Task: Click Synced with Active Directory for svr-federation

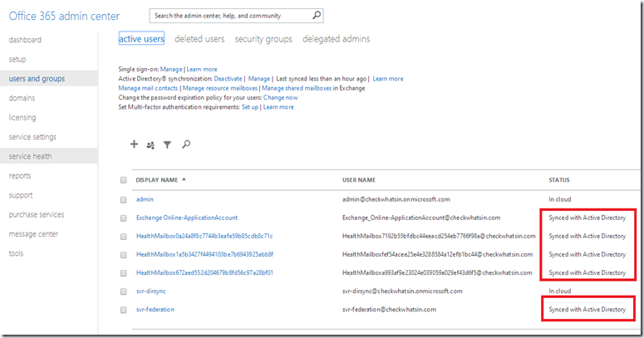Action: tap(587, 309)
